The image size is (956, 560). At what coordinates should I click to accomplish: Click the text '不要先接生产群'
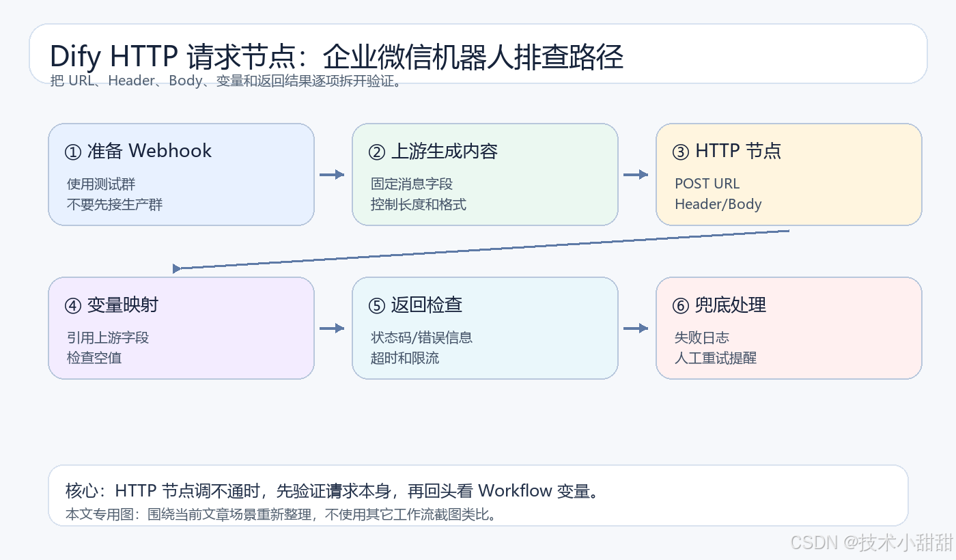115,204
